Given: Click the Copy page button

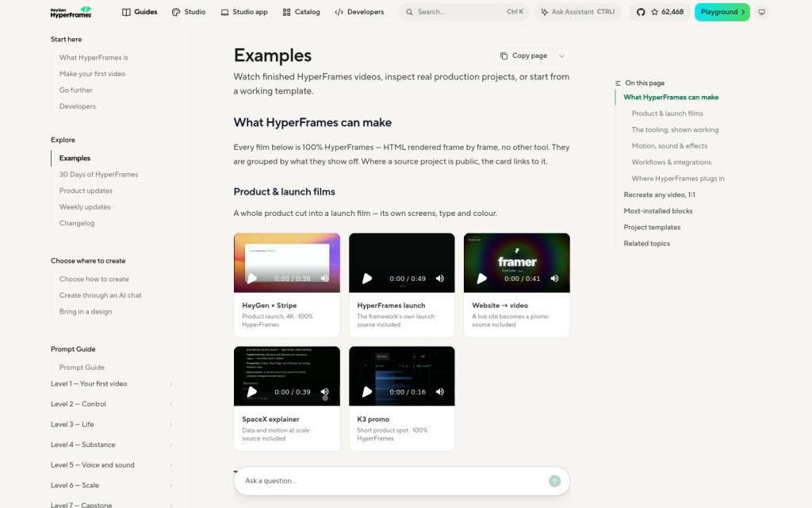Looking at the screenshot, I should [x=523, y=56].
